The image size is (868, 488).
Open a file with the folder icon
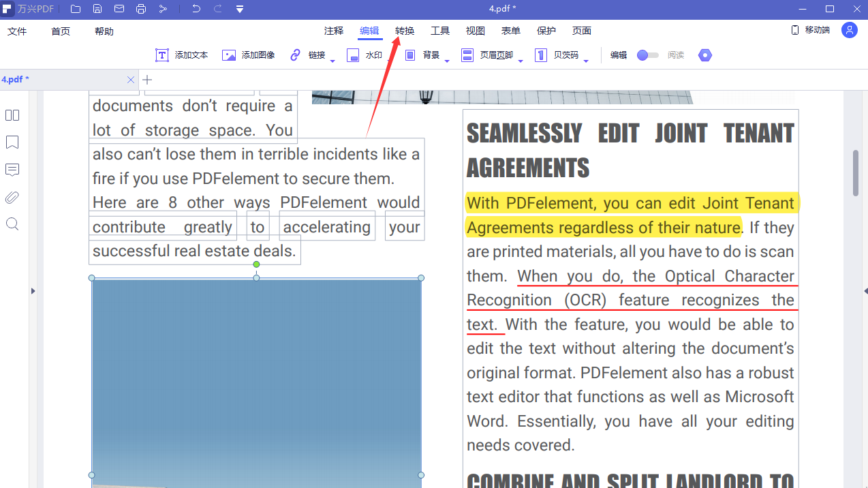[76, 9]
